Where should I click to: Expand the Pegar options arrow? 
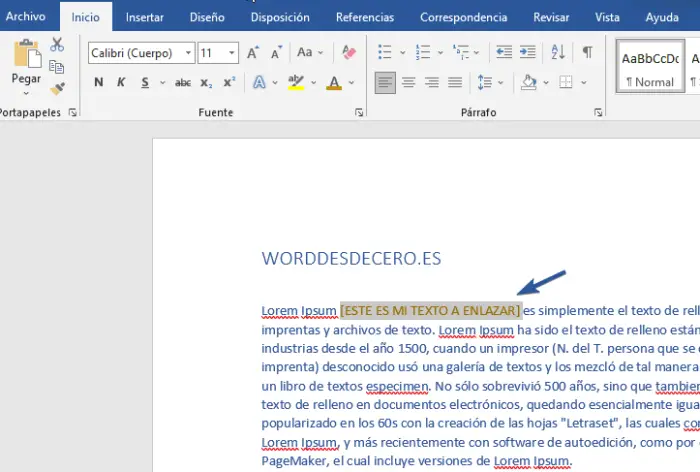tap(26, 93)
